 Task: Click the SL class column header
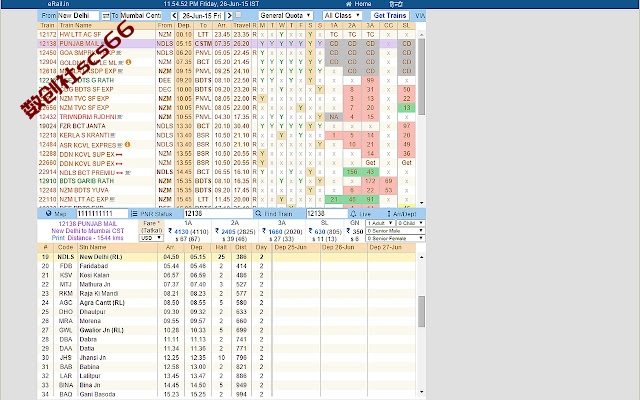[406, 25]
